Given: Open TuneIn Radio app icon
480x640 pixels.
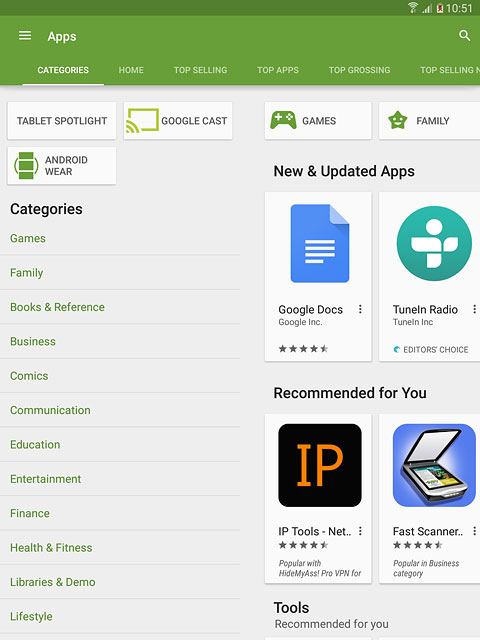Looking at the screenshot, I should coord(434,244).
